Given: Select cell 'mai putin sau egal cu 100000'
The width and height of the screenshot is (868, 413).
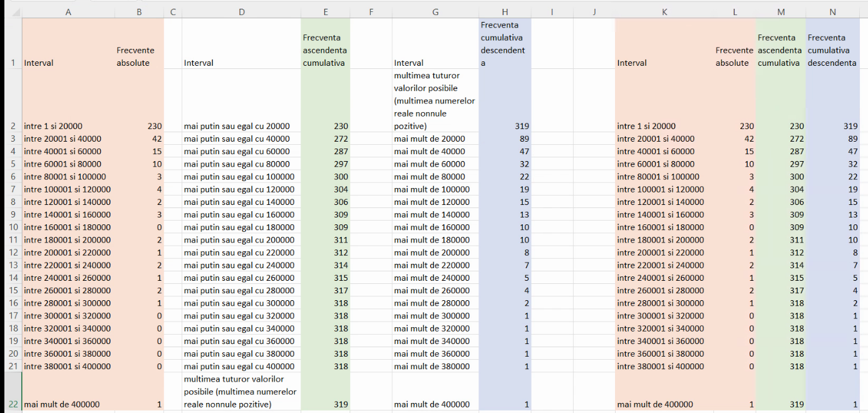Looking at the screenshot, I should (x=241, y=177).
